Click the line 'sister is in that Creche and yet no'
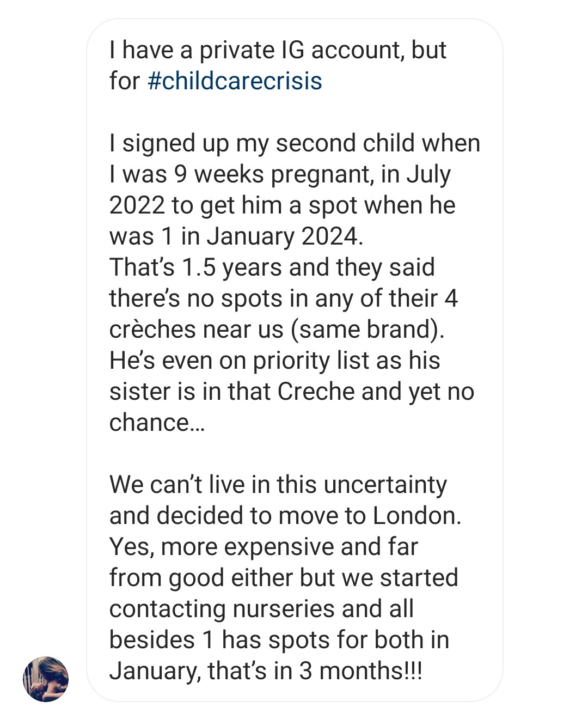Viewport: 588px width, 707px height. tap(292, 392)
